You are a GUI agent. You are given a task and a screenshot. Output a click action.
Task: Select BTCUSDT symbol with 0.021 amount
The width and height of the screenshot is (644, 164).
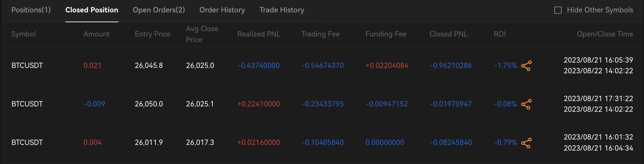pyautogui.click(x=27, y=66)
